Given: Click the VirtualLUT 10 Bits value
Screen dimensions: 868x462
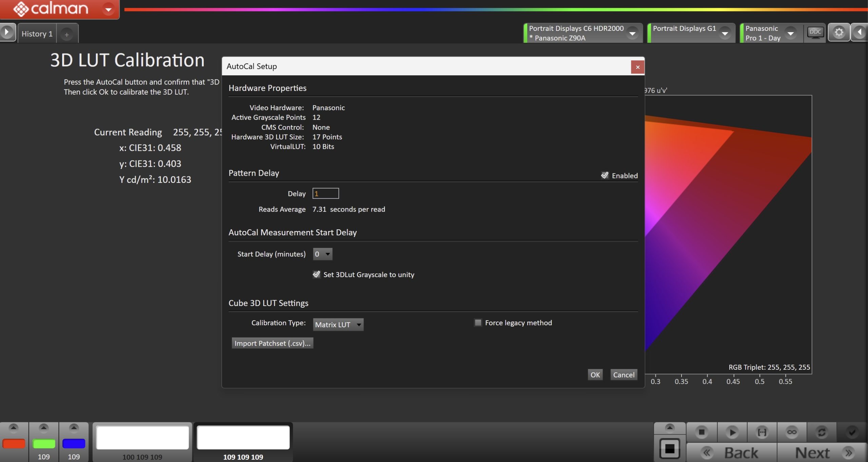Looking at the screenshot, I should tap(323, 147).
